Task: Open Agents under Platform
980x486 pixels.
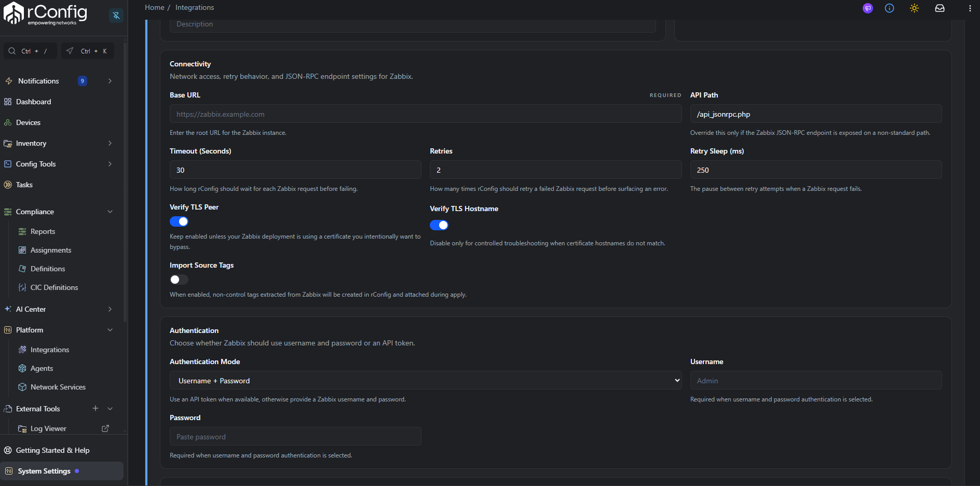Action: coord(42,368)
